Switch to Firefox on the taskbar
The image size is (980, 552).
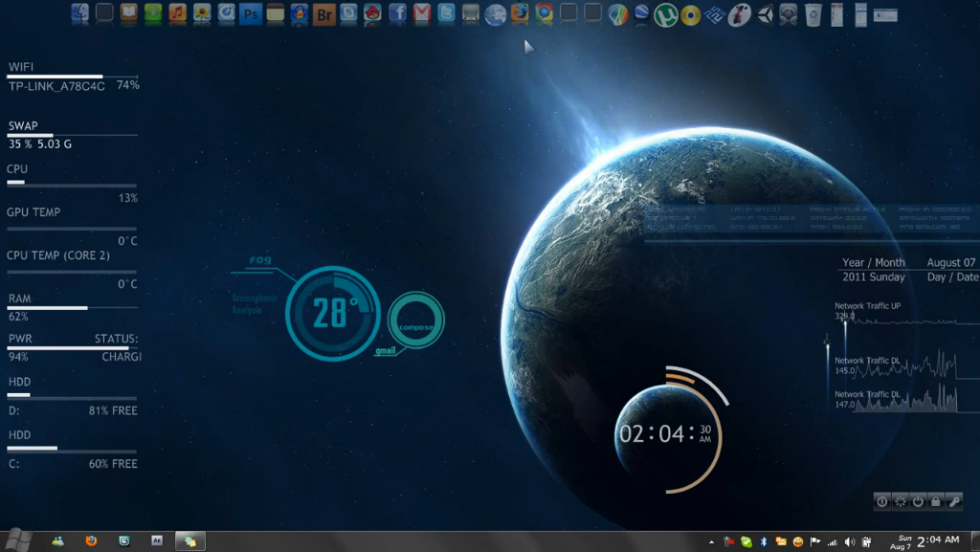point(91,540)
